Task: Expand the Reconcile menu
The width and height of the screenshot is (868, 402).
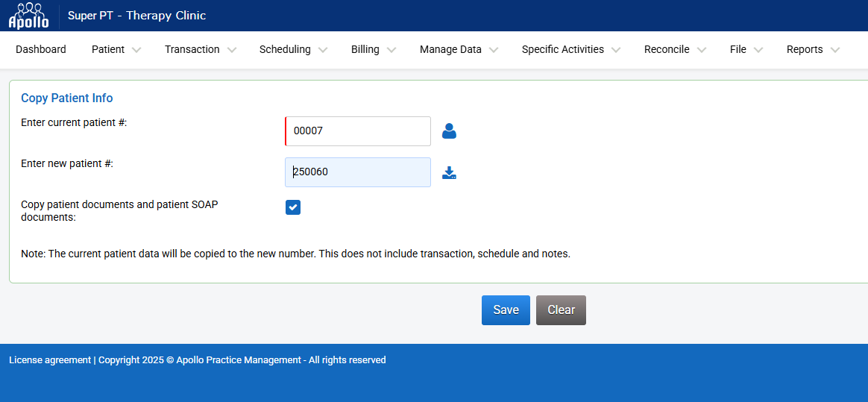Action: tap(674, 50)
